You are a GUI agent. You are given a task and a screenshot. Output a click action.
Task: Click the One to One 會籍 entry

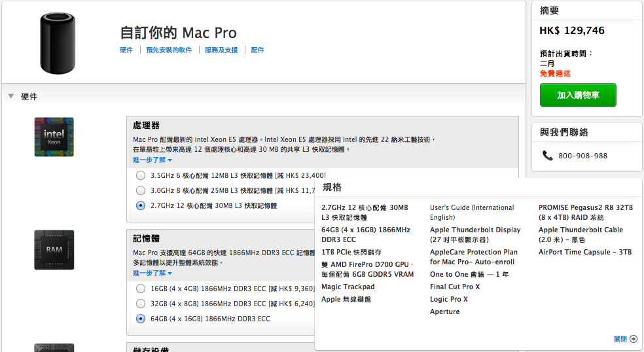point(469,274)
